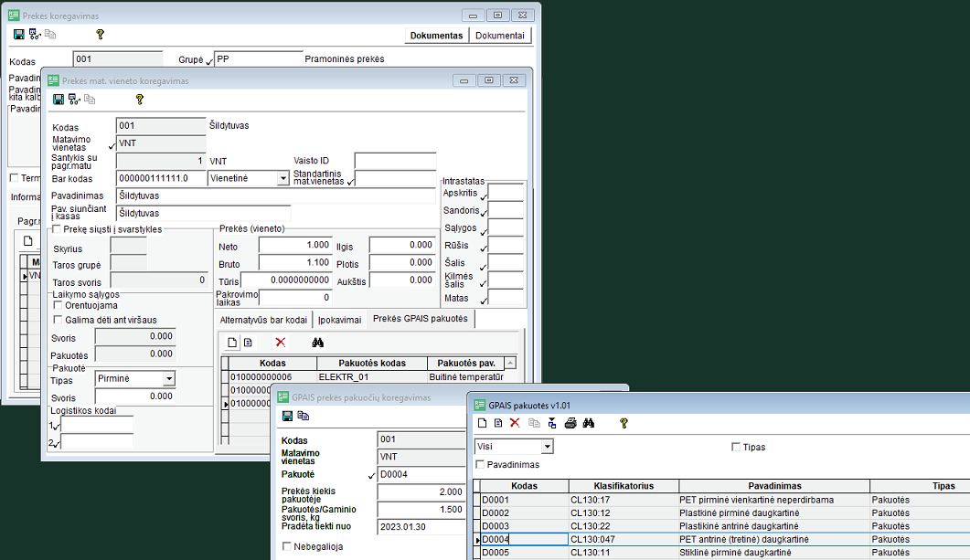This screenshot has width=970, height=560.
Task: Switch to Alternatyvūs bar kodai tab
Action: (x=264, y=320)
